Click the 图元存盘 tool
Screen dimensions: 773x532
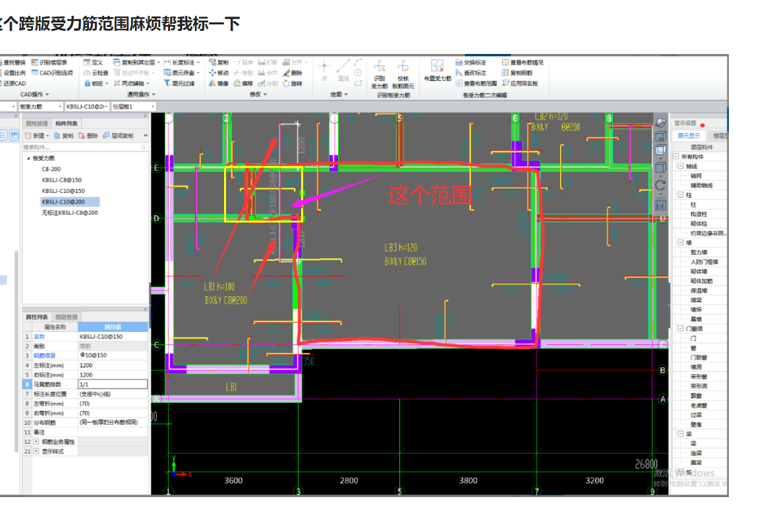tap(181, 73)
